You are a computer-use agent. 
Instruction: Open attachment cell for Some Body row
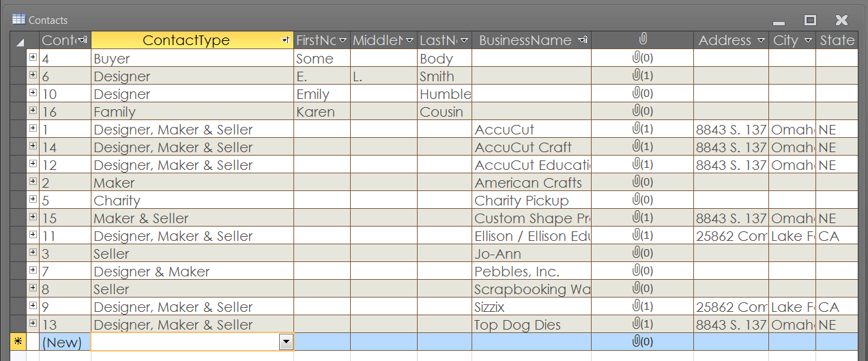tap(642, 59)
